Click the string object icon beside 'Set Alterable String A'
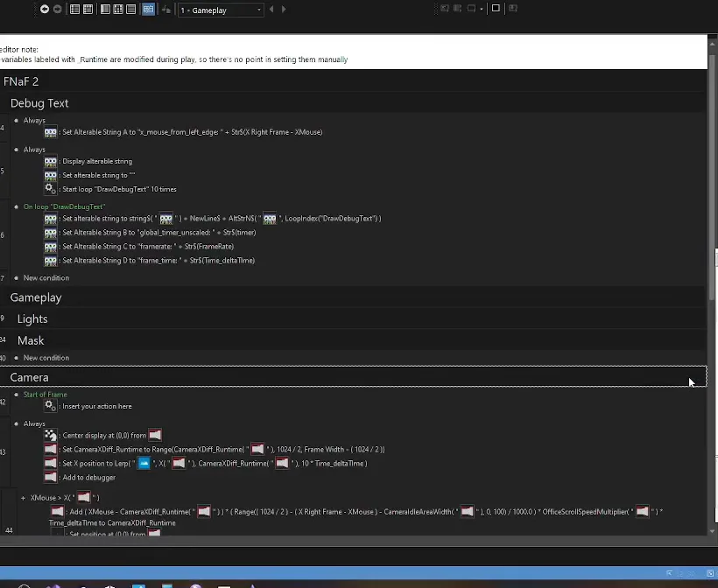Image resolution: width=718 pixels, height=588 pixels. click(x=51, y=133)
